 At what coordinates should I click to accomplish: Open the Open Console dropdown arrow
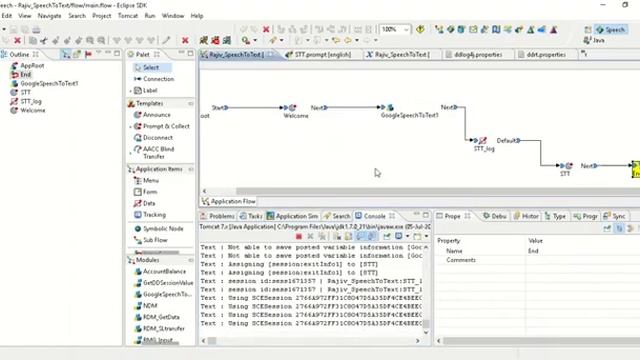426,236
